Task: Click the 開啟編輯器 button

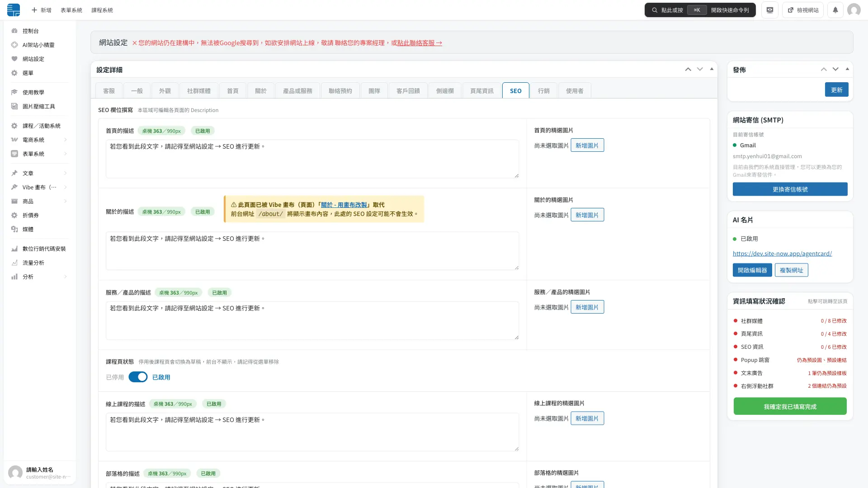Action: click(x=752, y=270)
